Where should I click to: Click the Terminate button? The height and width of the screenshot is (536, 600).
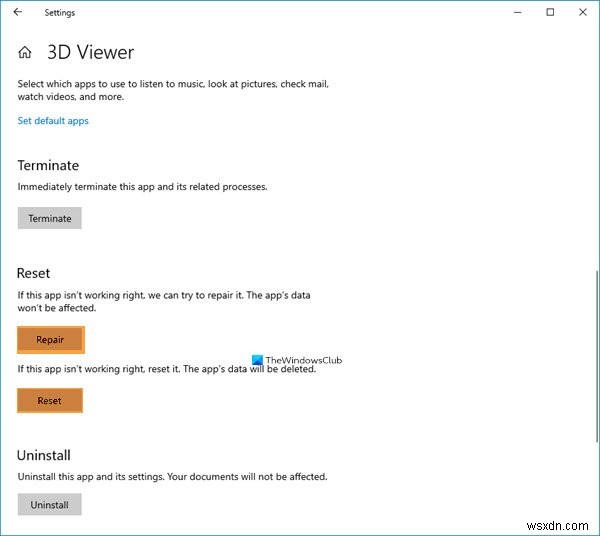pyautogui.click(x=49, y=218)
